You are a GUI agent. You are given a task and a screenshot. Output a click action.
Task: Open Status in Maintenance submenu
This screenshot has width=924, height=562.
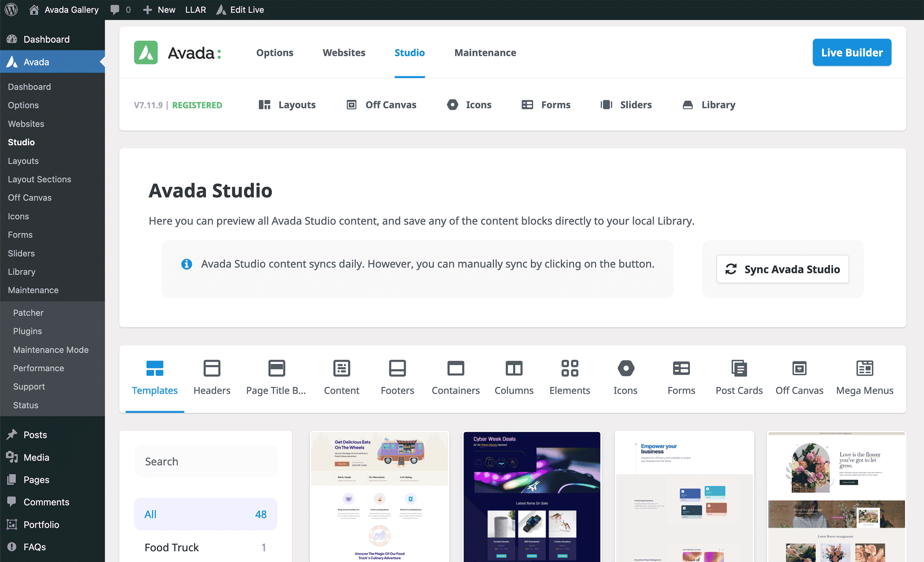pyautogui.click(x=26, y=405)
